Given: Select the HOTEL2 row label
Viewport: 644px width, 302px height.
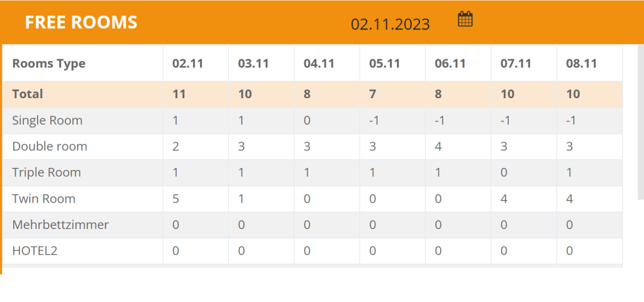Looking at the screenshot, I should (x=35, y=251).
